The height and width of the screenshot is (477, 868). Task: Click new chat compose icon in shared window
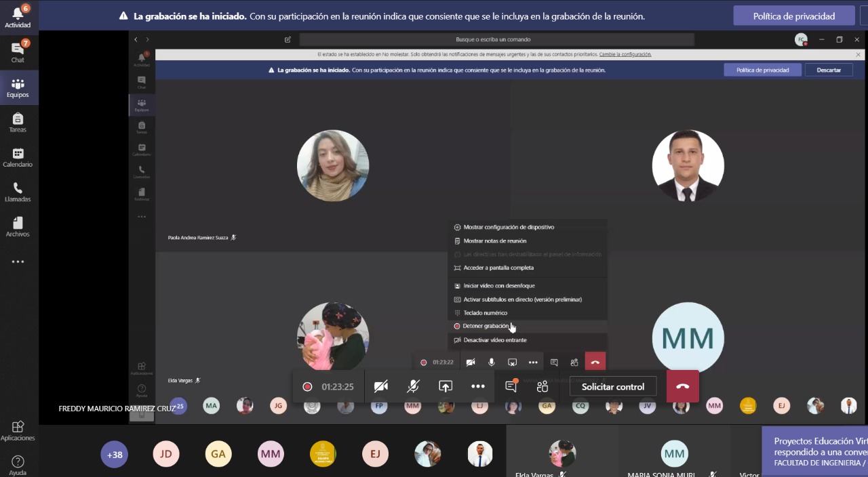288,39
